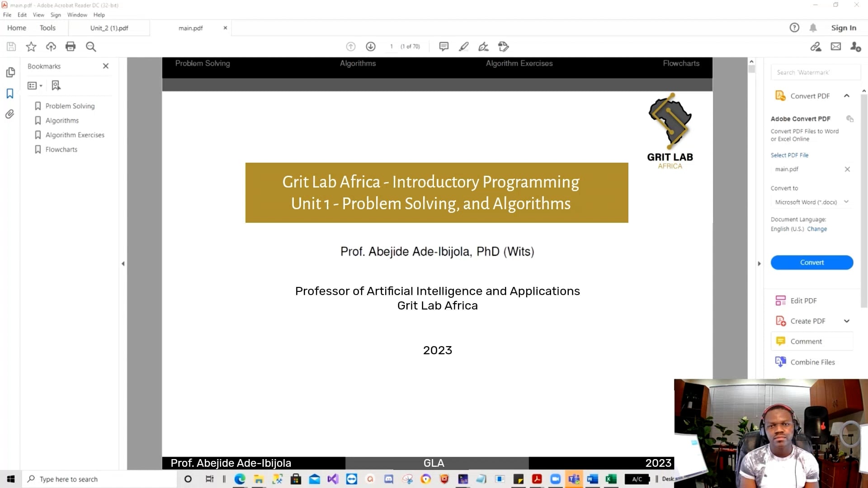This screenshot has height=488, width=868.
Task: Go to next page arrow
Action: click(x=371, y=47)
